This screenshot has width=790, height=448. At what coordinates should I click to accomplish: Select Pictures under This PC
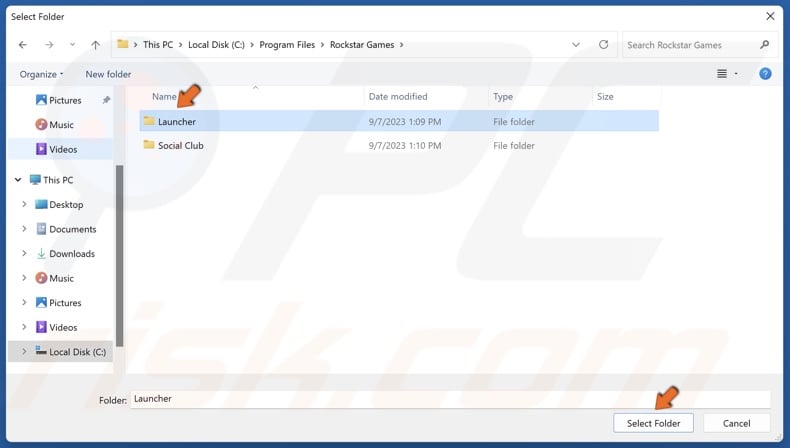click(x=65, y=303)
